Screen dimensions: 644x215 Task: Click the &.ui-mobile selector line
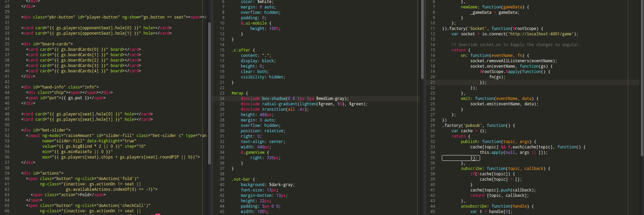[x=256, y=23]
